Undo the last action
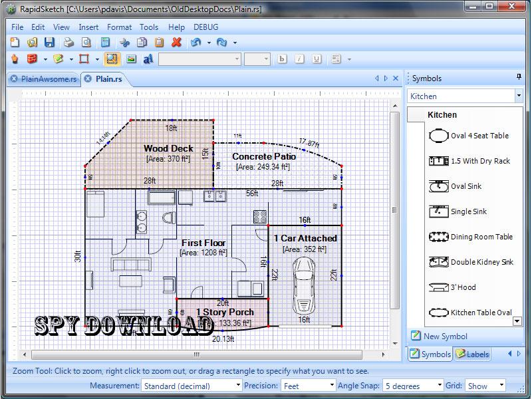Viewport: 532px width, 399px height. click(196, 43)
